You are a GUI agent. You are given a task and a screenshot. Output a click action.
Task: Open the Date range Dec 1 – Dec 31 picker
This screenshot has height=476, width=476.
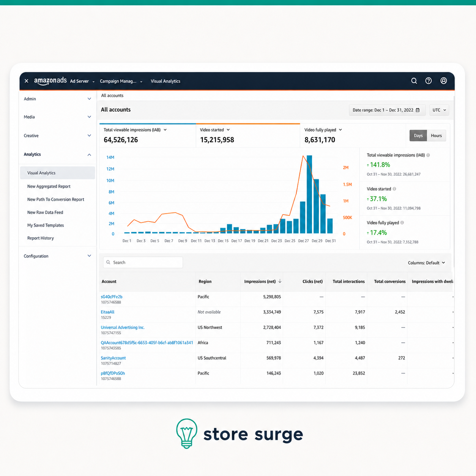click(x=387, y=110)
